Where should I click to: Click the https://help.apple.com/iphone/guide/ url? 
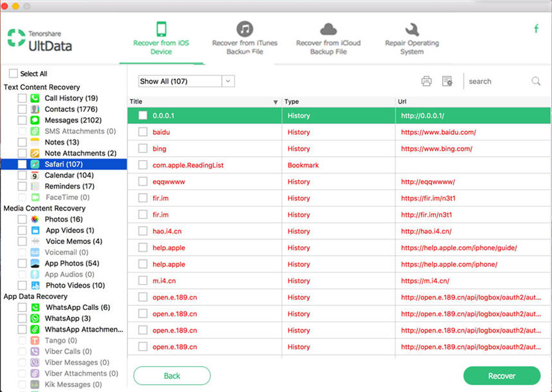tap(459, 247)
